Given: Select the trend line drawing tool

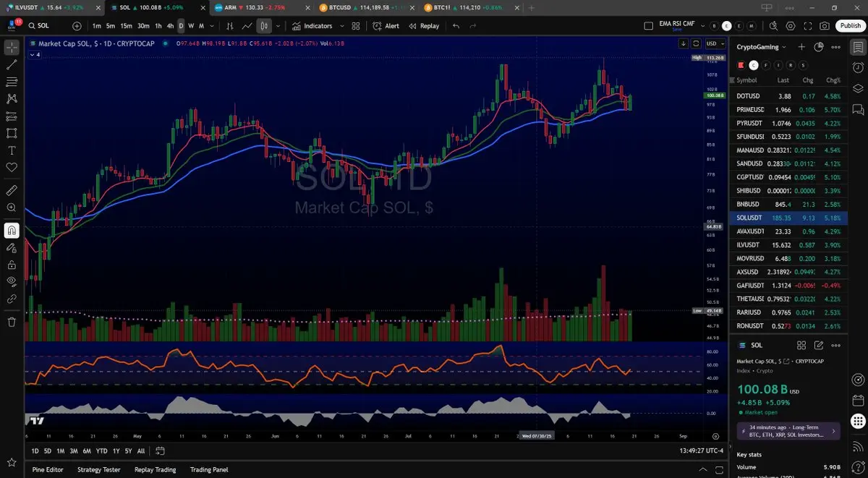Looking at the screenshot, I should tap(12, 64).
